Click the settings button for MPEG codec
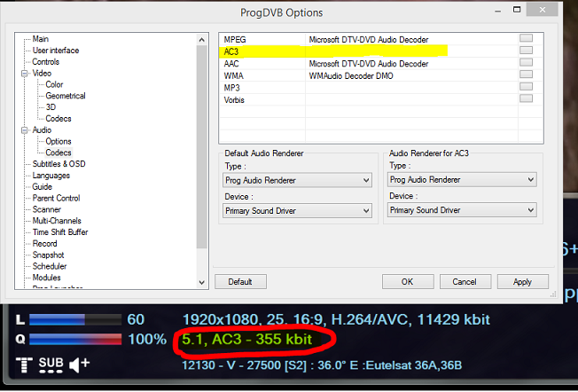The width and height of the screenshot is (578, 392). tap(527, 39)
